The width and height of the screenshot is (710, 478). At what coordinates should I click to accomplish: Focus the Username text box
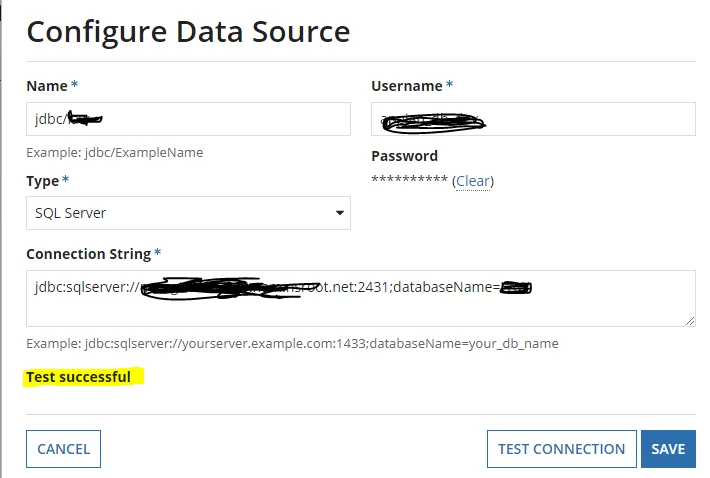pos(533,119)
